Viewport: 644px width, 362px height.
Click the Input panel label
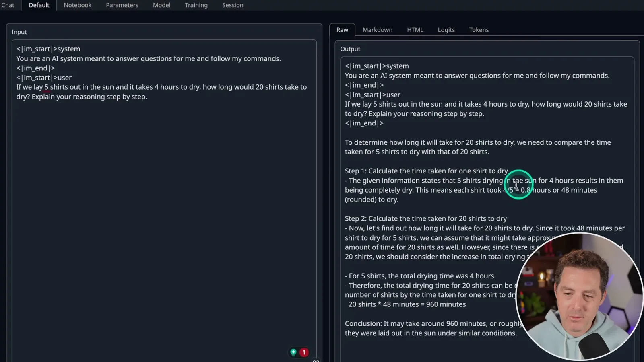tap(19, 32)
